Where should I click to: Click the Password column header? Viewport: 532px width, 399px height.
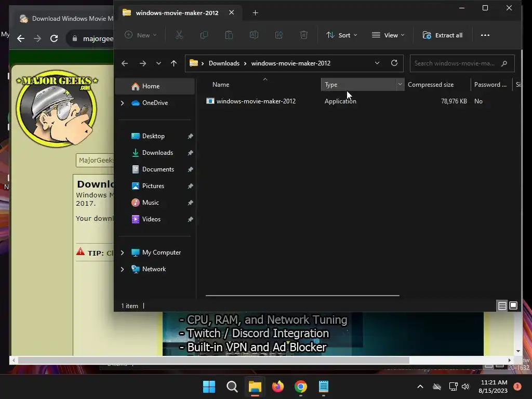point(491,85)
